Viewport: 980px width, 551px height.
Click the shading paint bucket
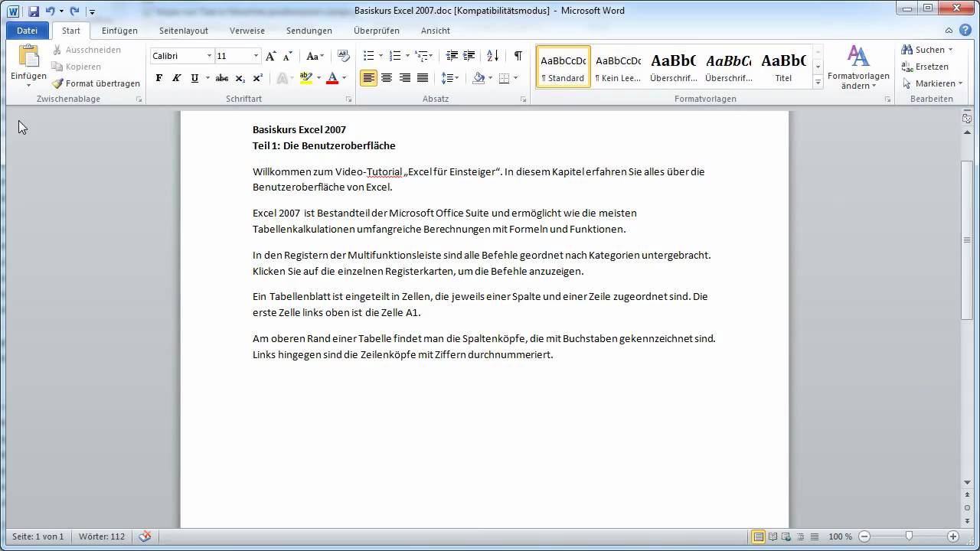pos(479,78)
